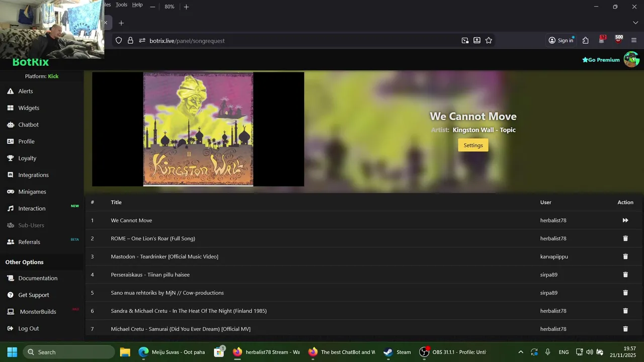Delete Michael Cretu - Samurai song request
Screen dimensions: 644x362
(x=625, y=329)
